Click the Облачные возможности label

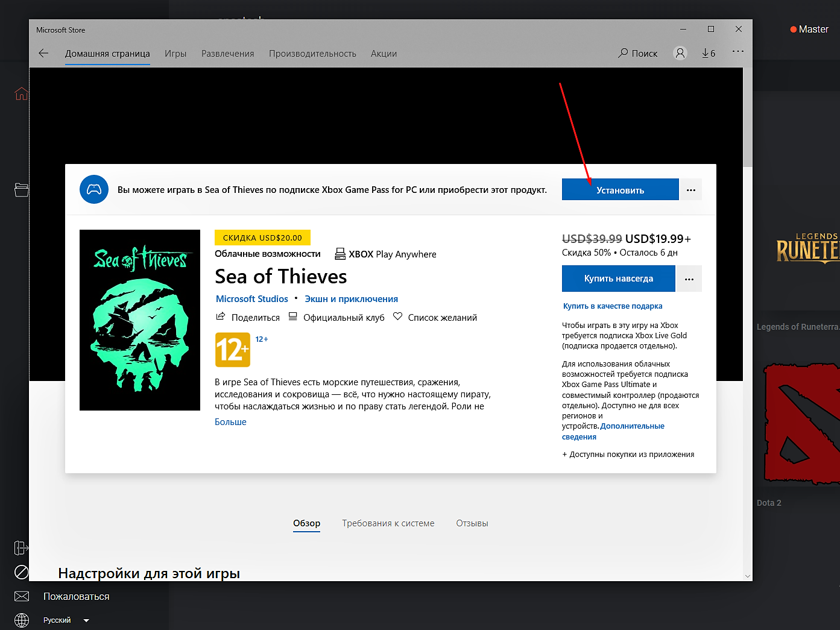click(x=268, y=254)
